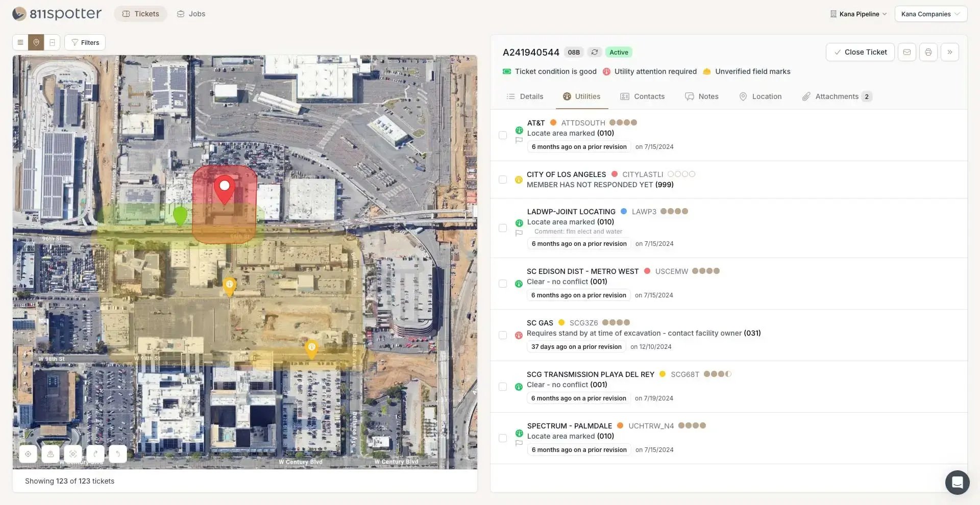Check the CITY OF LOS ANGELES checkbox
980x505 pixels.
pos(503,180)
